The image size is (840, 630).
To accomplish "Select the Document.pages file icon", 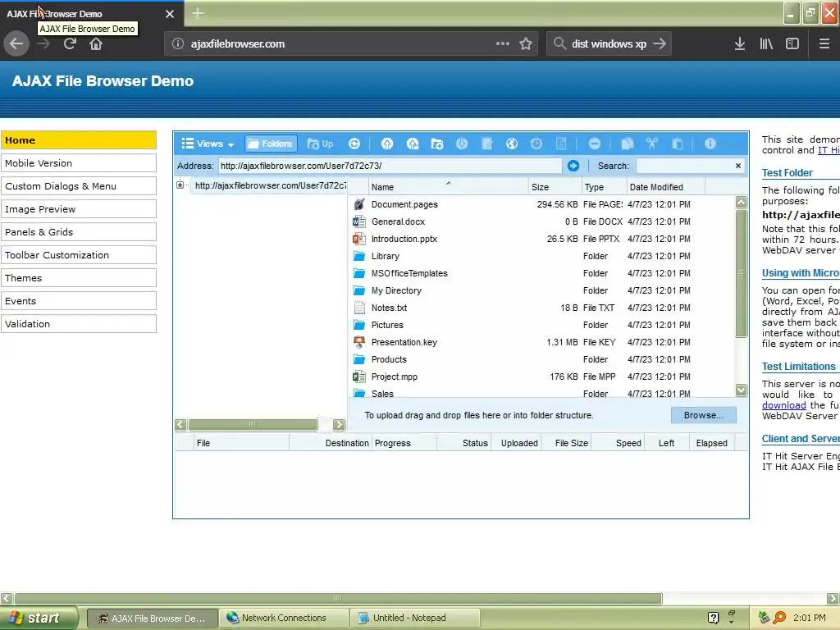I will (359, 204).
